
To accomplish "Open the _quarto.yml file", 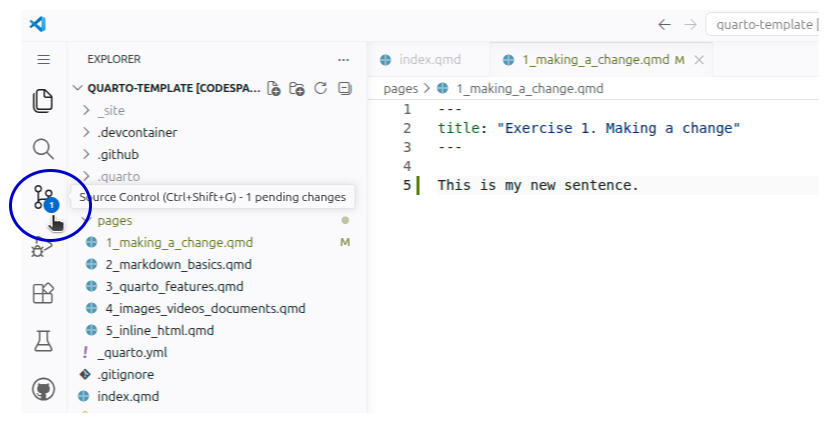I will (x=132, y=352).
